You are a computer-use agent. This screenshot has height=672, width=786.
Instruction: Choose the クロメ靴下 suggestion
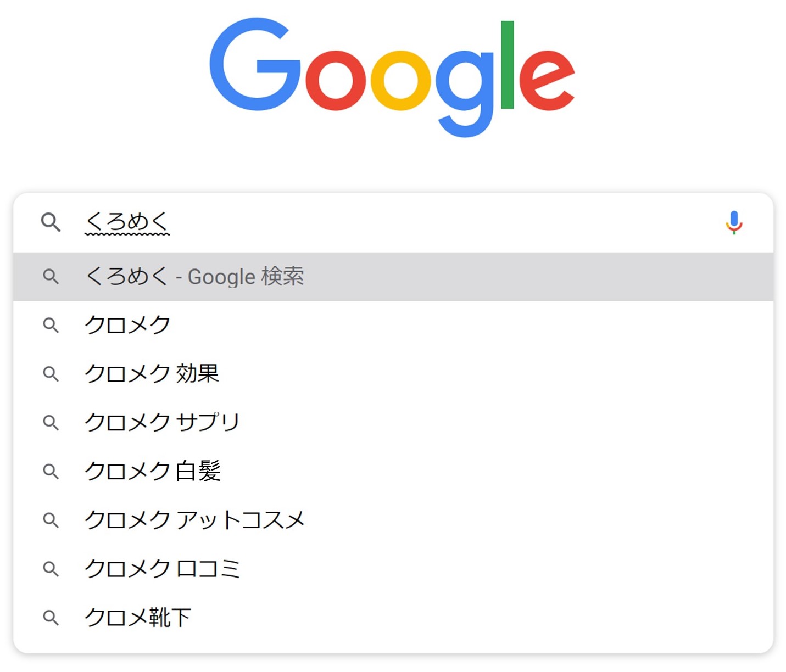pos(393,618)
